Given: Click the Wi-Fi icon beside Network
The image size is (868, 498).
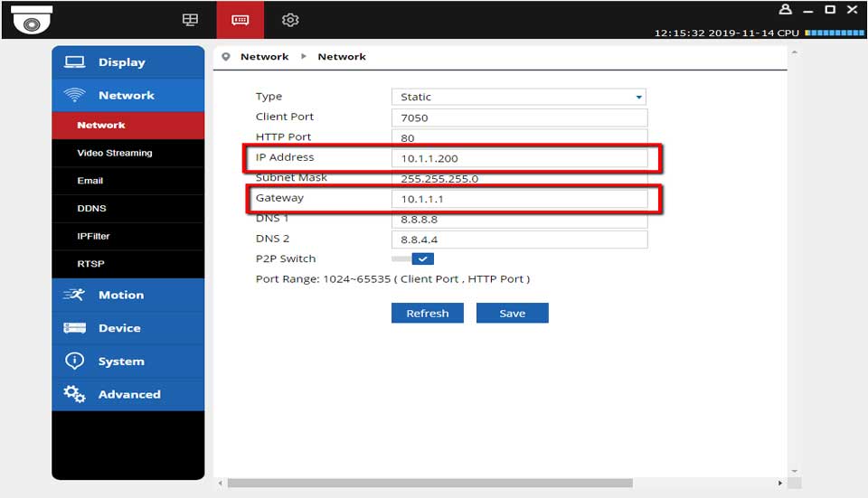Looking at the screenshot, I should 74,96.
